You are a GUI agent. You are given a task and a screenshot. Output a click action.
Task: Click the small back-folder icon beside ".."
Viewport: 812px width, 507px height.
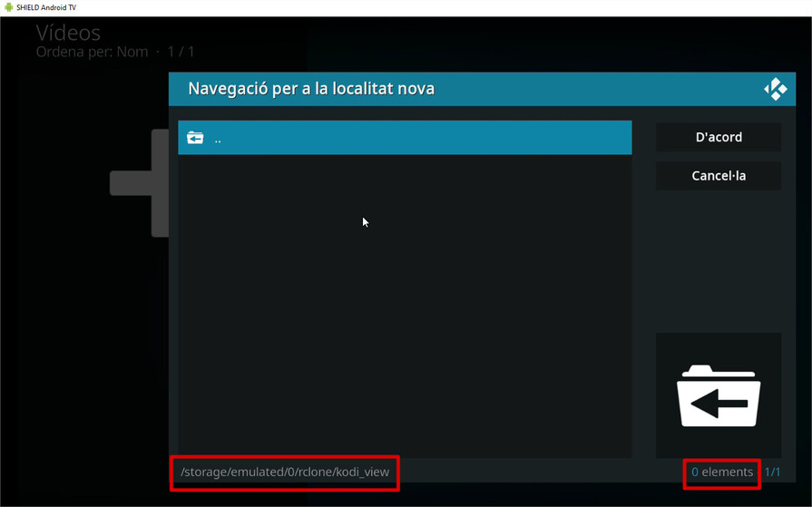pos(195,138)
